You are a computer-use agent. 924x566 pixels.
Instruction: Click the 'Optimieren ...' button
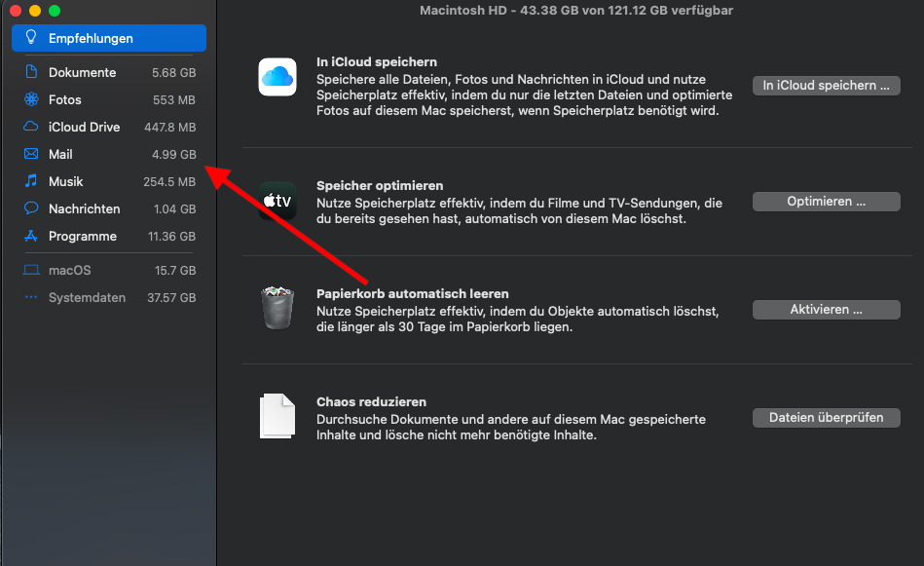pos(827,202)
